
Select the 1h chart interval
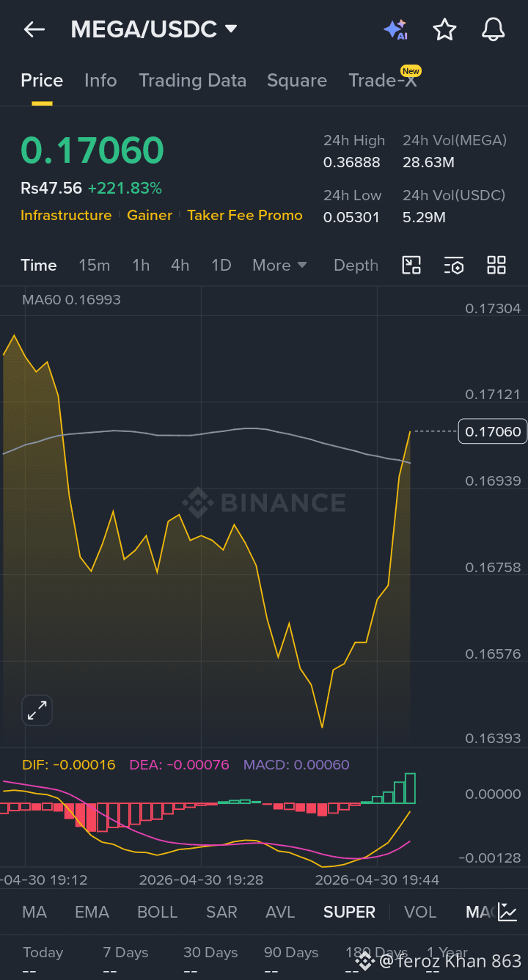coord(141,265)
